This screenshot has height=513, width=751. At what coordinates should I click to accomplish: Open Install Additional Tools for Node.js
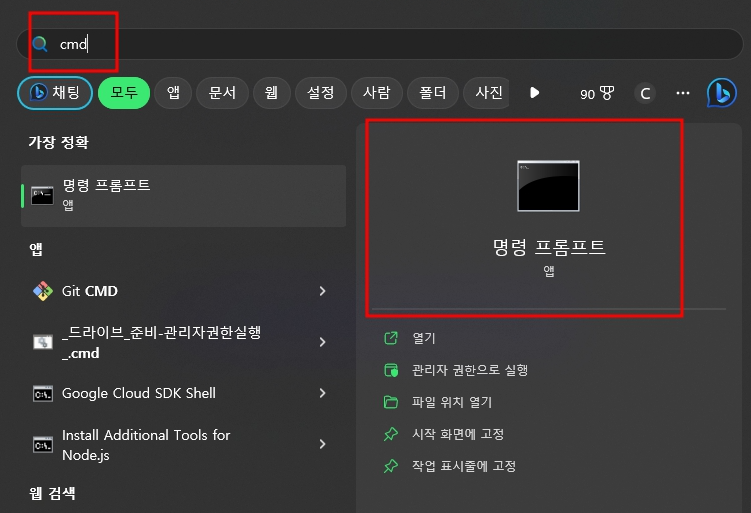click(183, 445)
